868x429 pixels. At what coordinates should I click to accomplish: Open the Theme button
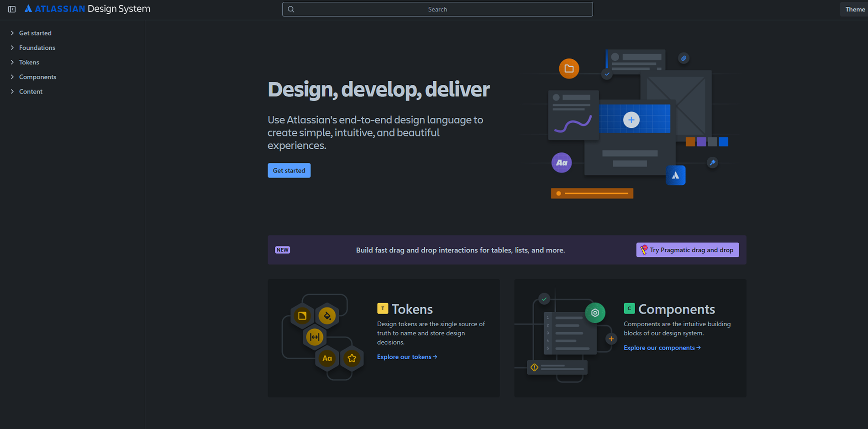tap(854, 9)
